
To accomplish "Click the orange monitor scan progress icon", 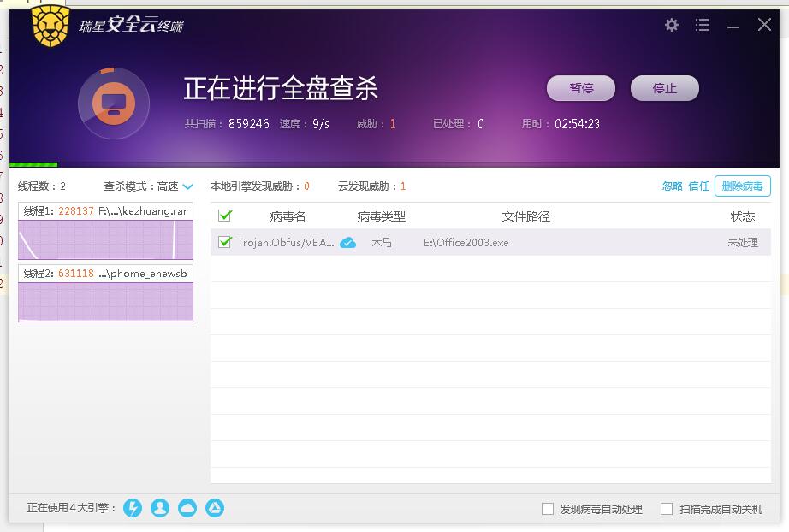I will click(114, 103).
